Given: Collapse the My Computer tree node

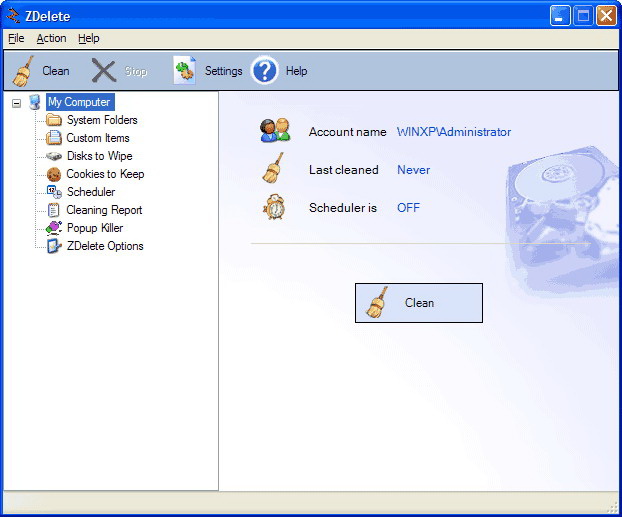Looking at the screenshot, I should pyautogui.click(x=16, y=104).
